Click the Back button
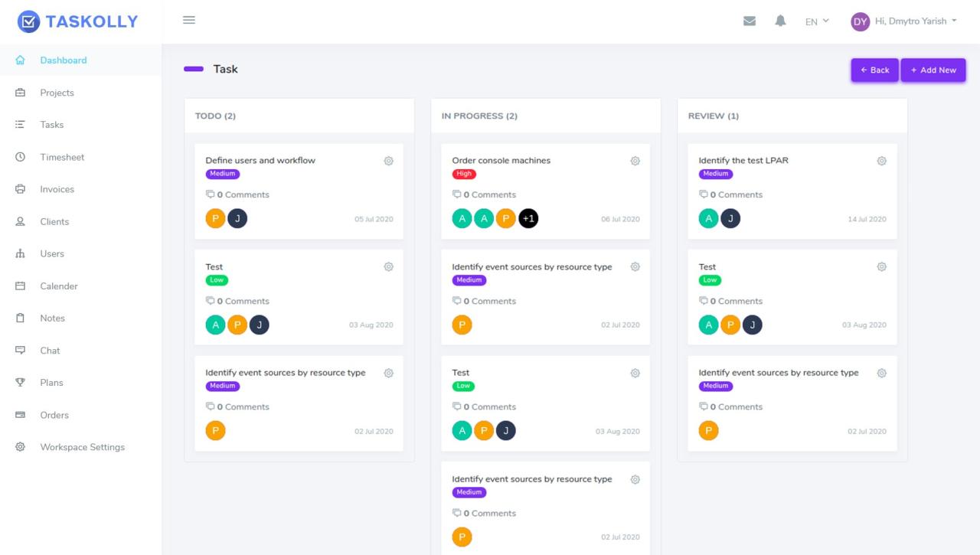980x555 pixels. coord(874,70)
